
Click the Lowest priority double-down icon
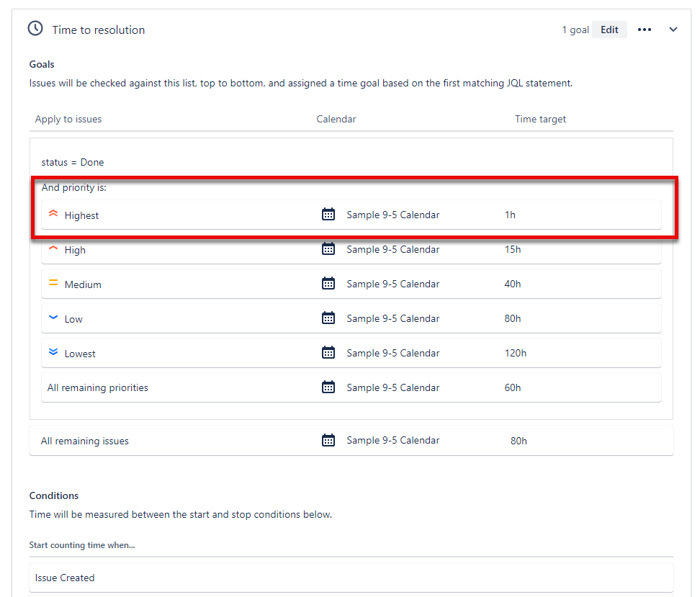coord(53,352)
